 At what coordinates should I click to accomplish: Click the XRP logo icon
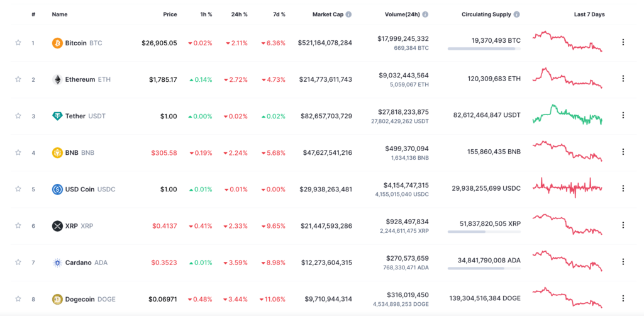pyautogui.click(x=57, y=225)
